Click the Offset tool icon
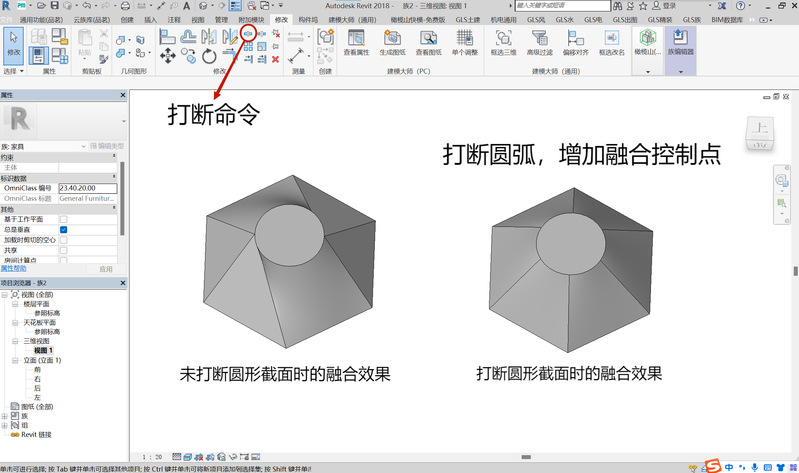799x473 pixels. pyautogui.click(x=188, y=35)
